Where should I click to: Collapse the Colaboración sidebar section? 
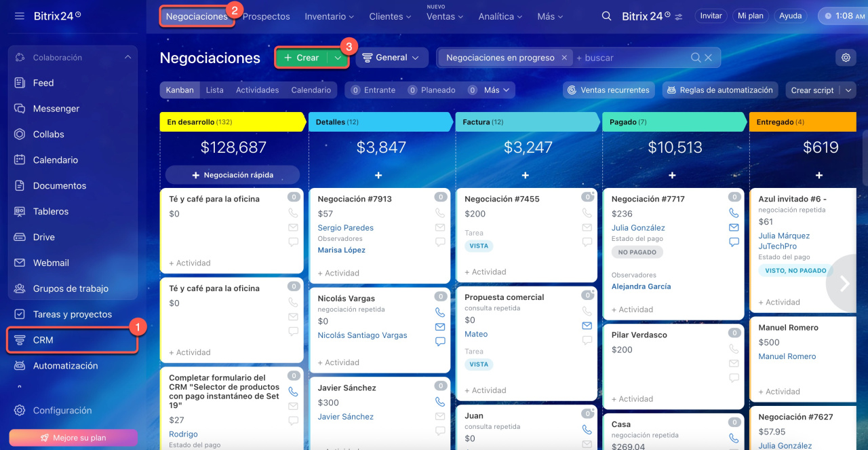(x=127, y=58)
